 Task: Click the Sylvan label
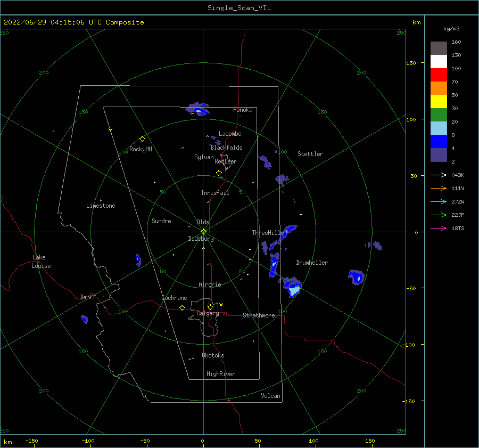pyautogui.click(x=204, y=157)
